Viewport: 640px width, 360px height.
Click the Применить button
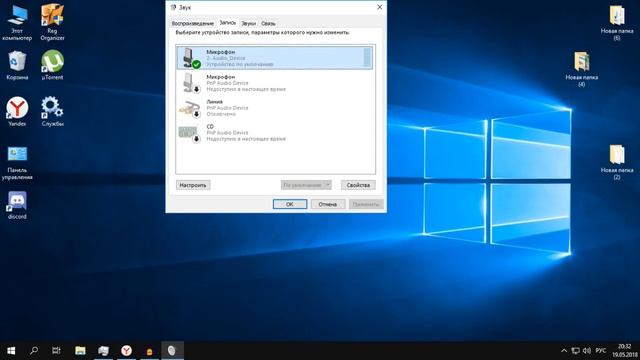pos(366,204)
